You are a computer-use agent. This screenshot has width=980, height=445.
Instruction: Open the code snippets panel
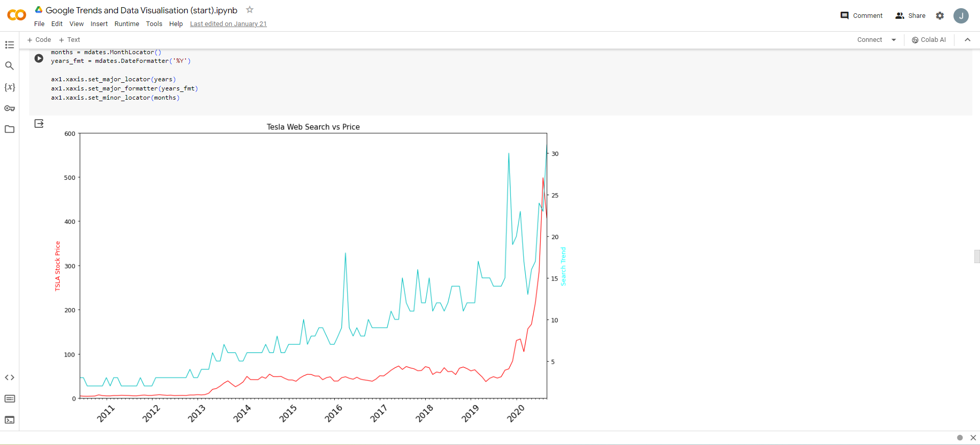coord(9,378)
